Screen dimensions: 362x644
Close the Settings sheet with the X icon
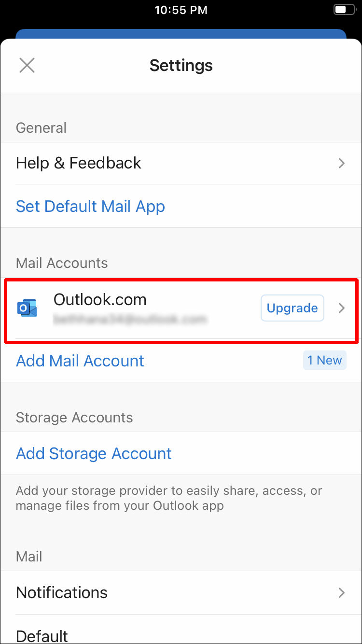point(27,65)
